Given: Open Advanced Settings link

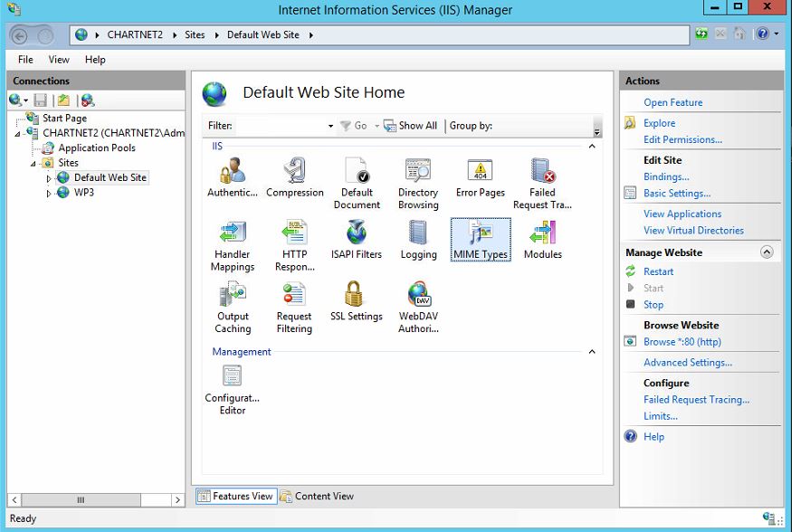Looking at the screenshot, I should pos(687,363).
